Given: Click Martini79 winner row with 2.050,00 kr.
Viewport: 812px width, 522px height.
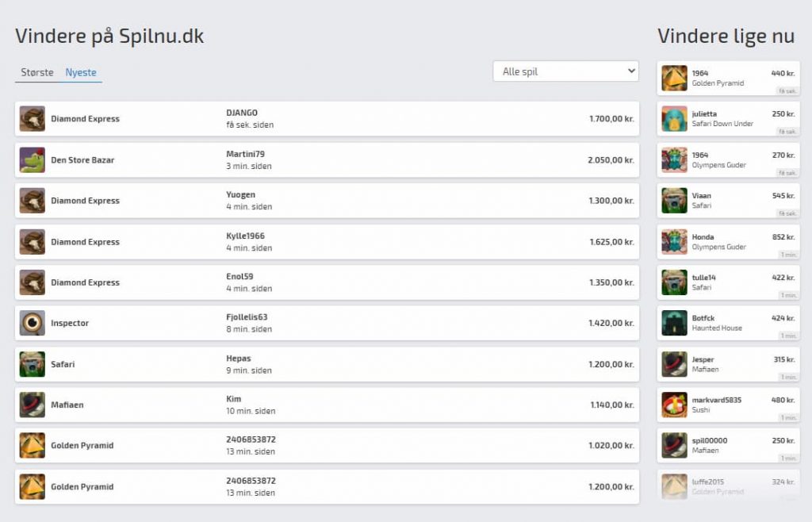Looking at the screenshot, I should pyautogui.click(x=327, y=160).
